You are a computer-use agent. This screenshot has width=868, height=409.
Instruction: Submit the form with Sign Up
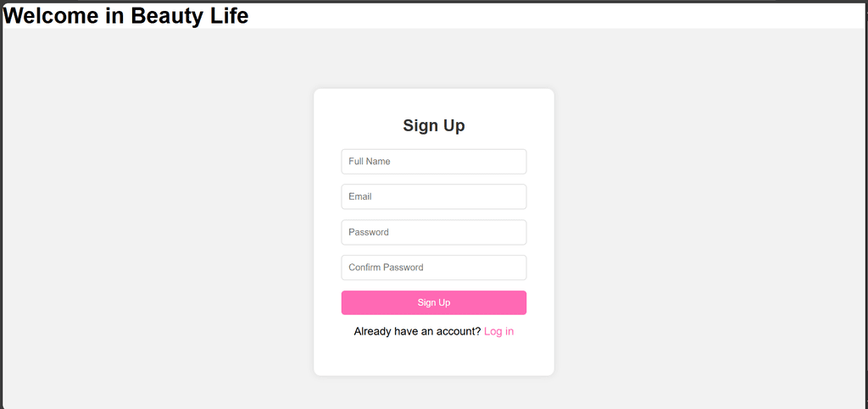[433, 302]
